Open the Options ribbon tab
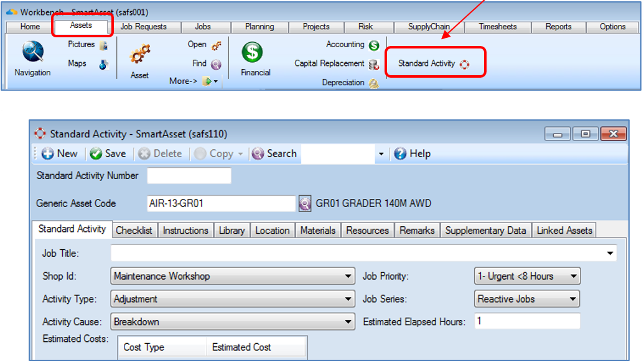This screenshot has height=363, width=644. pyautogui.click(x=613, y=27)
